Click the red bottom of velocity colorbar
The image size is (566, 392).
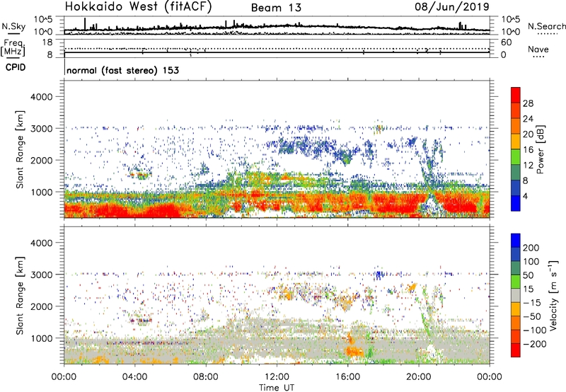(x=516, y=350)
